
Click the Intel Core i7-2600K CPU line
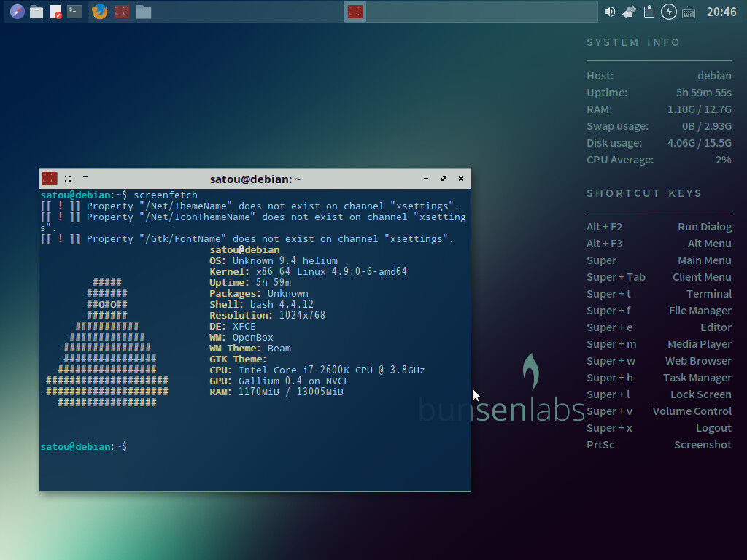[317, 370]
